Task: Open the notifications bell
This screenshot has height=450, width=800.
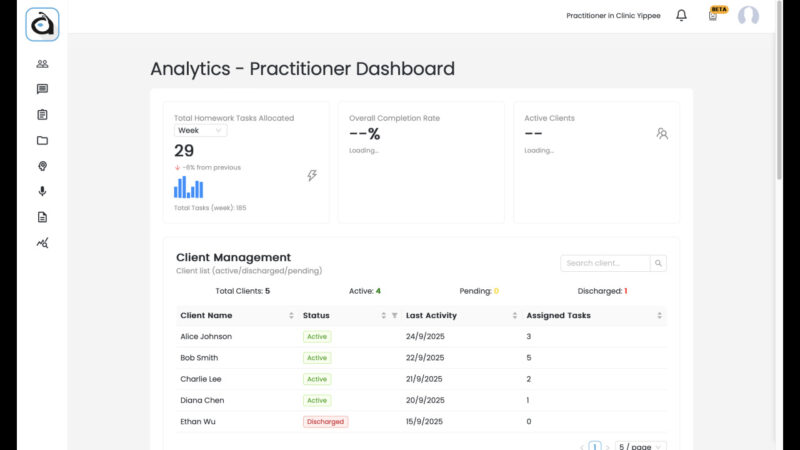Action: 681,15
